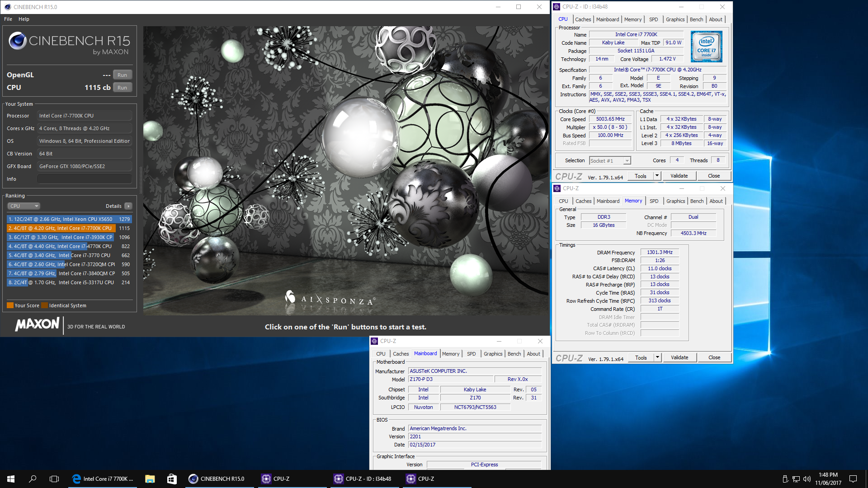The width and height of the screenshot is (868, 488).
Task: Open About tab in top CPU-Z
Action: [x=715, y=19]
